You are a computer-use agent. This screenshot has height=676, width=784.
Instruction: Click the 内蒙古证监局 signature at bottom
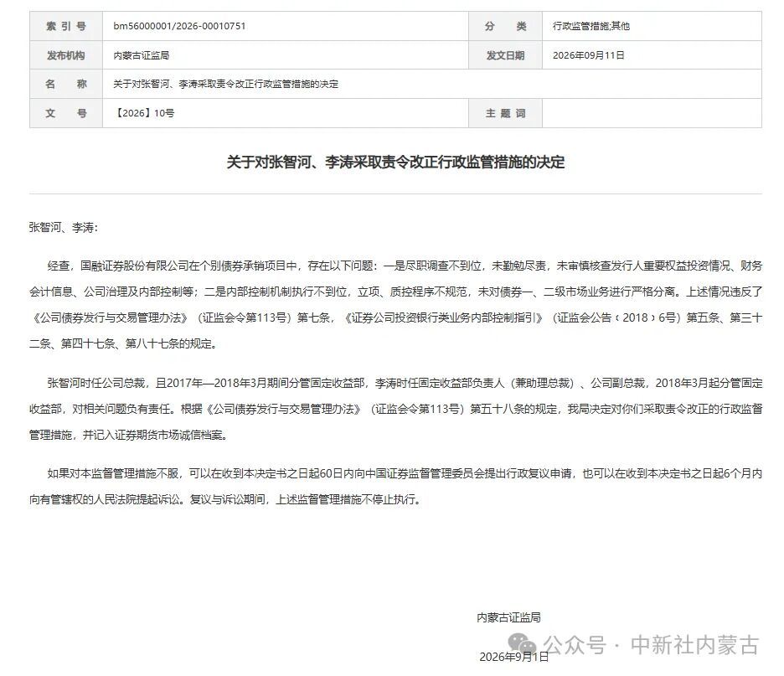508,617
